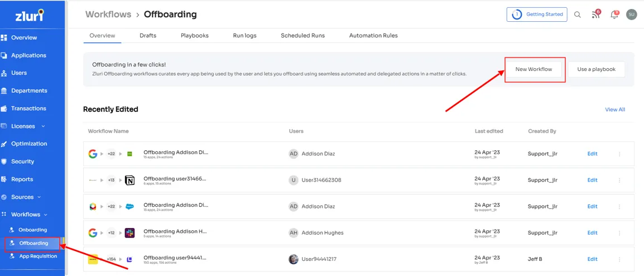644x276 pixels.
Task: Go to Applications in the sidebar
Action: point(28,55)
